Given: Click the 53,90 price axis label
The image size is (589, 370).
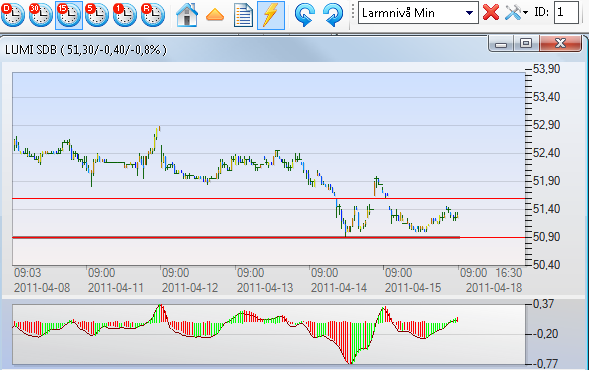Looking at the screenshot, I should (x=547, y=69).
